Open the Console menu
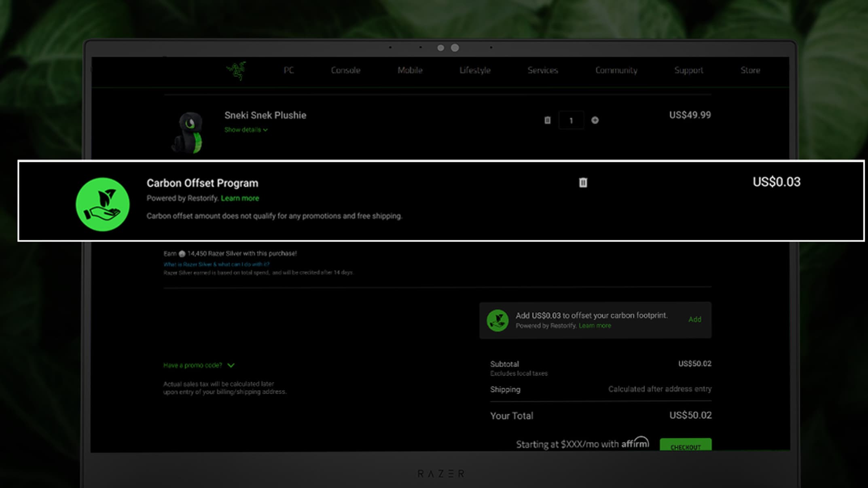868x488 pixels. 345,70
